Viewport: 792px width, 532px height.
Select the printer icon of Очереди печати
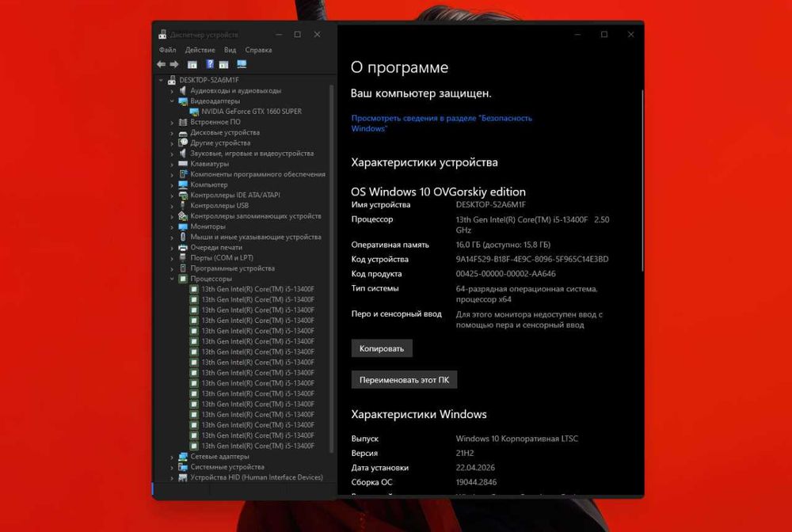[x=183, y=247]
